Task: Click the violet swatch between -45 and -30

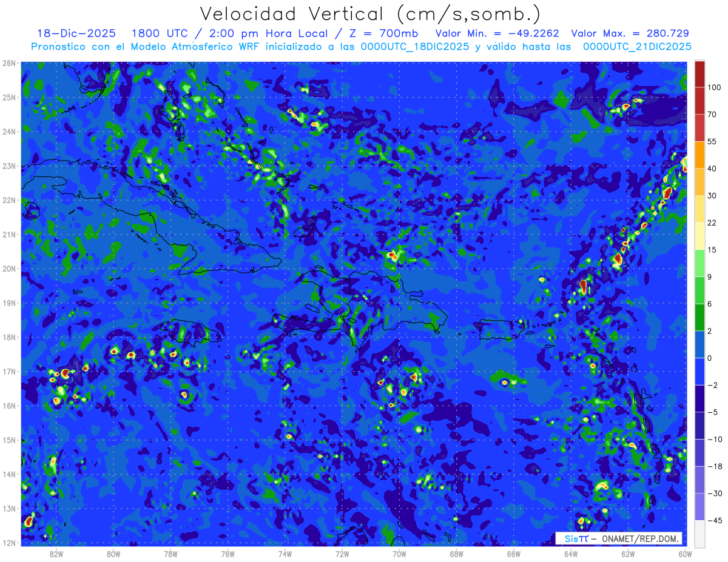Action: [699, 506]
